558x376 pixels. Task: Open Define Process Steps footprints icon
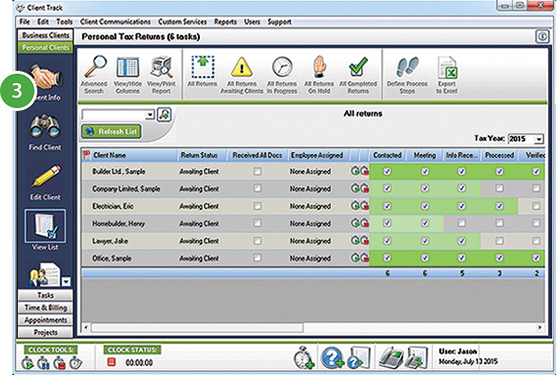click(407, 67)
